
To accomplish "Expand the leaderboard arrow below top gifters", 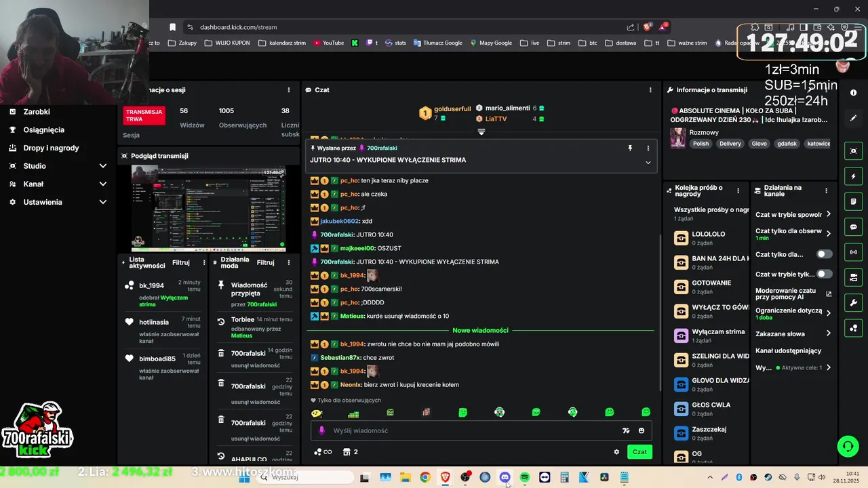I will (481, 132).
